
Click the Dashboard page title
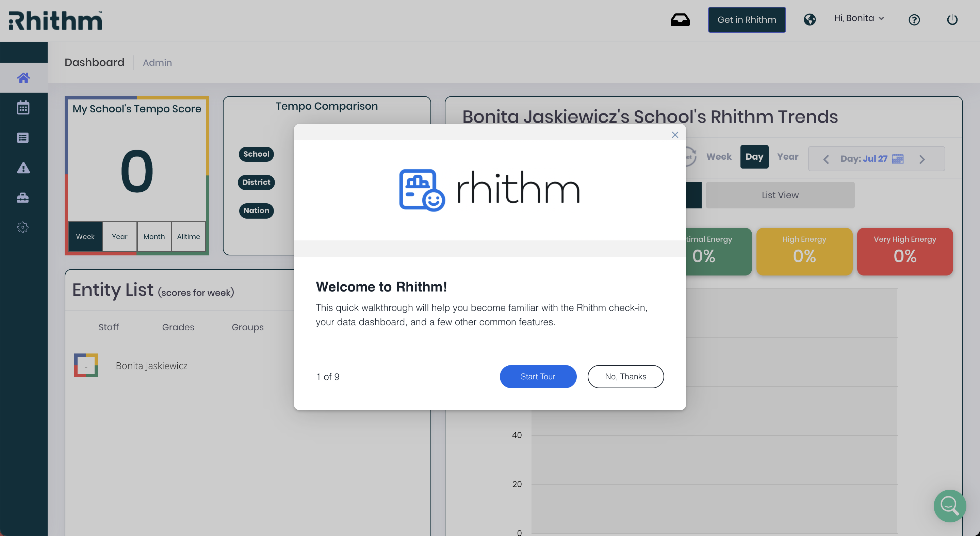point(94,62)
